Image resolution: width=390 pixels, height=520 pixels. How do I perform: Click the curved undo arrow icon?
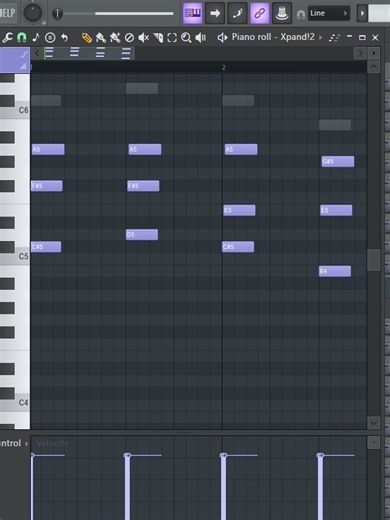(65, 38)
